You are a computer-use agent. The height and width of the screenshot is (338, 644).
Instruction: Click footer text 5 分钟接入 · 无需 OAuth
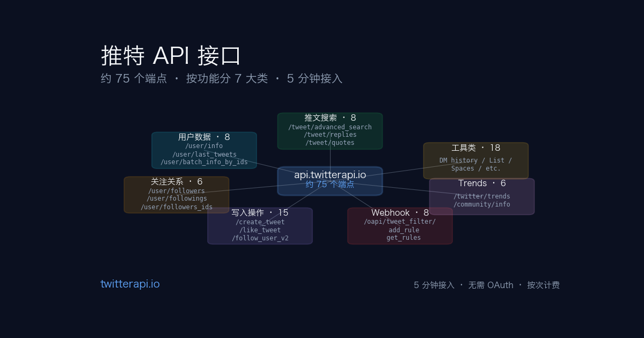click(x=464, y=285)
